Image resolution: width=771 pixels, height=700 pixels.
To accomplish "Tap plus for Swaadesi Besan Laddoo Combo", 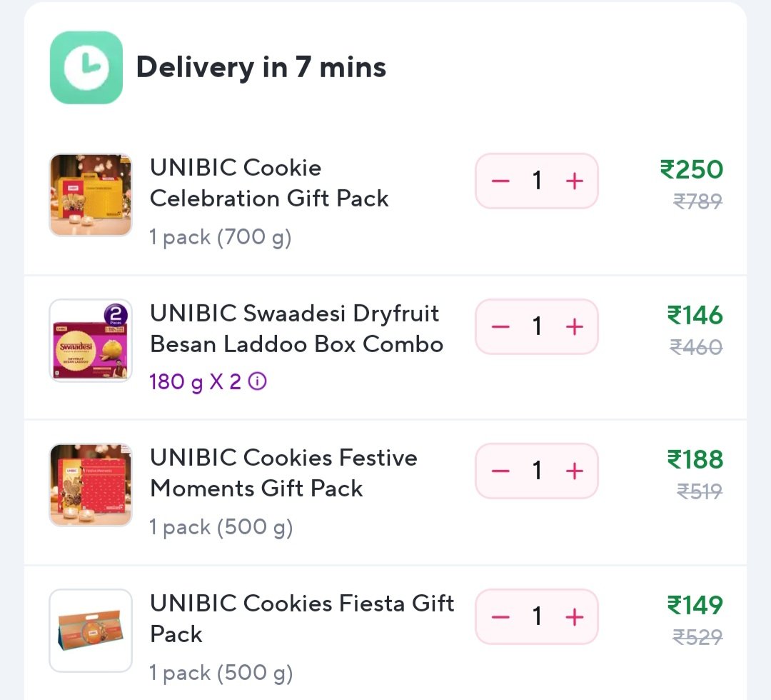I will click(x=575, y=327).
